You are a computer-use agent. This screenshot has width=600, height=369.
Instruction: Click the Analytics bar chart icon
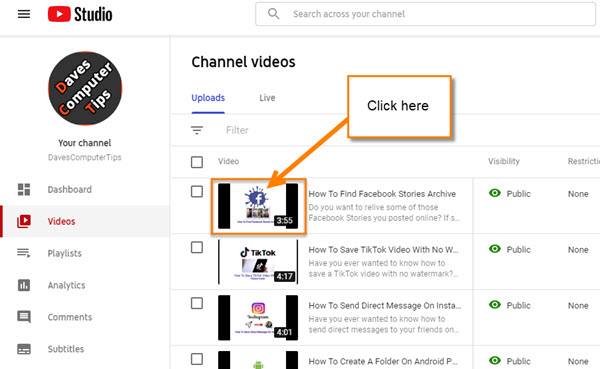pyautogui.click(x=24, y=285)
